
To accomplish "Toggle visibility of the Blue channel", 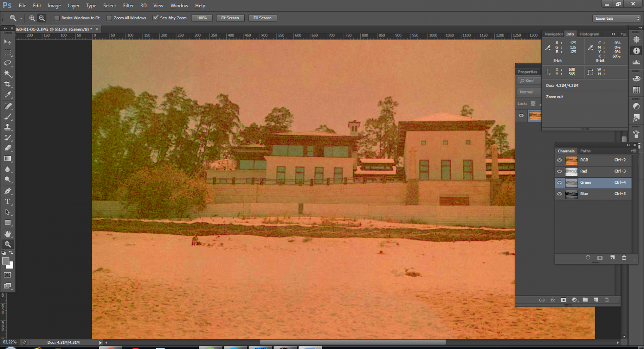I will pos(559,194).
